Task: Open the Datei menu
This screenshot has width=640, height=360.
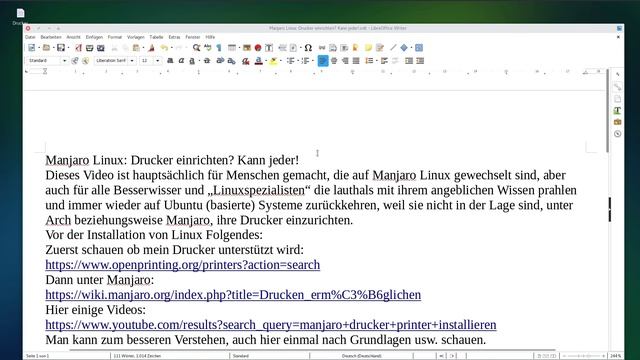Action: click(31, 37)
